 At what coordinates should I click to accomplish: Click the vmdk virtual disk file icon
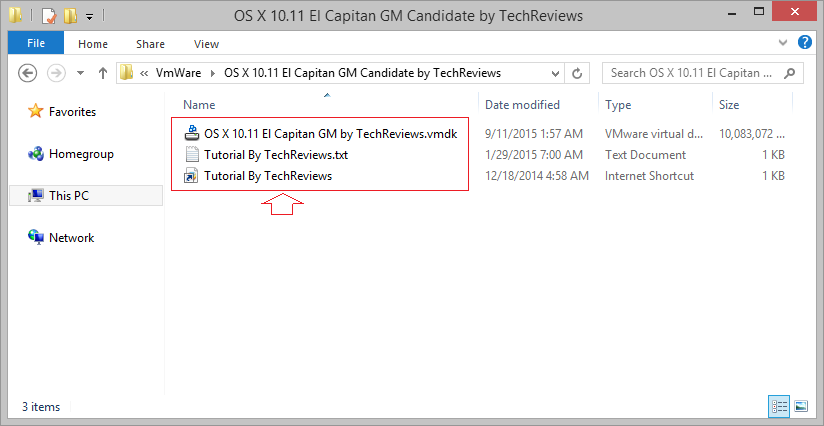click(191, 133)
